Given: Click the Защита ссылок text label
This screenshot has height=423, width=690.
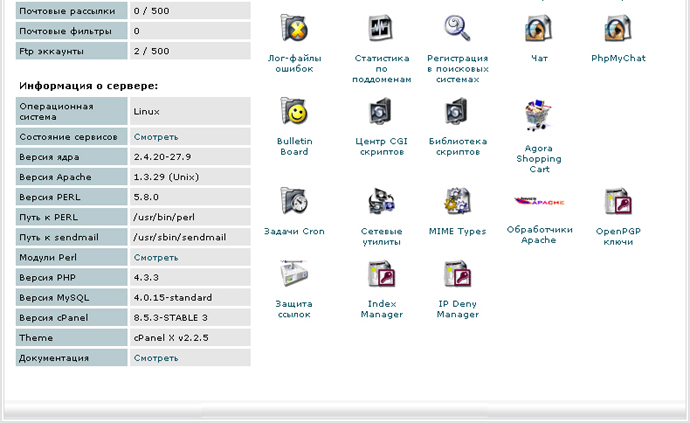Looking at the screenshot, I should click(294, 308).
